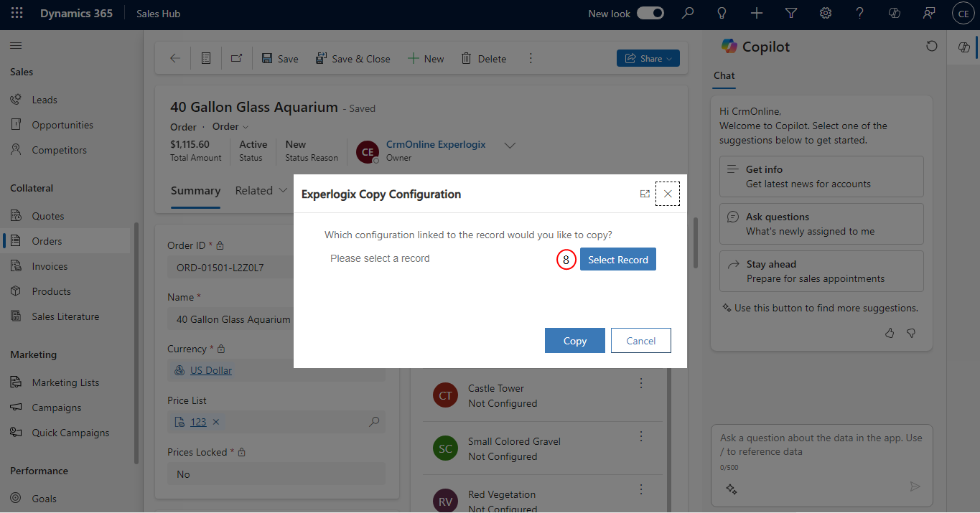Click the Select Record button
The height and width of the screenshot is (513, 980).
pos(618,260)
